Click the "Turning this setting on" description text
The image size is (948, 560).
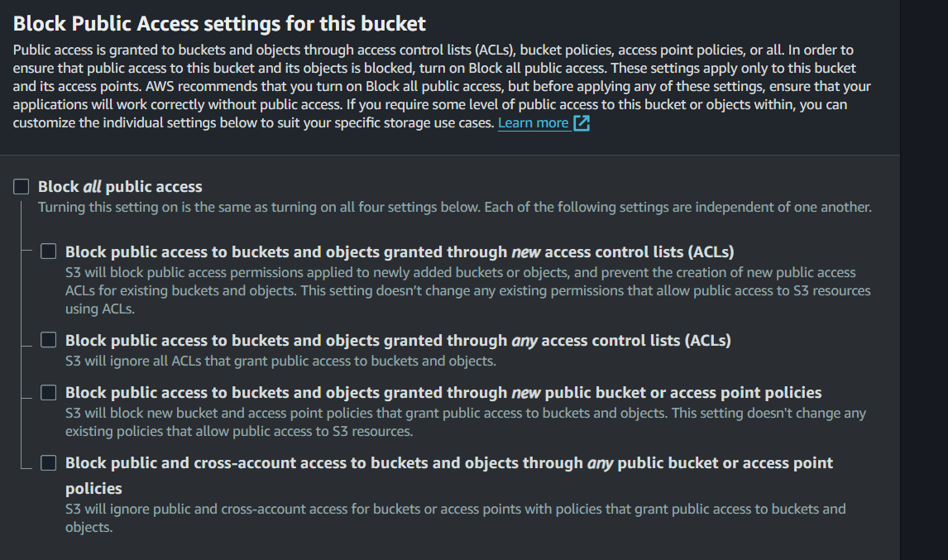[x=454, y=207]
